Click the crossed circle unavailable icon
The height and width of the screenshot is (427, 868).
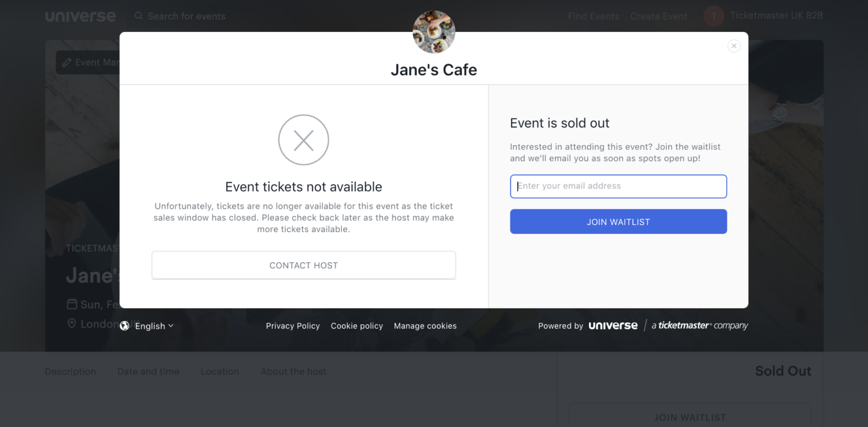point(304,140)
